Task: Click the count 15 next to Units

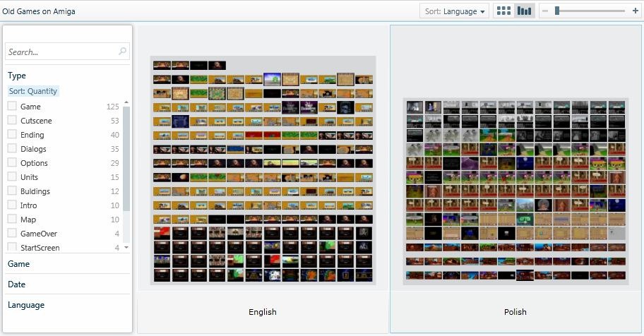Action: click(x=114, y=177)
